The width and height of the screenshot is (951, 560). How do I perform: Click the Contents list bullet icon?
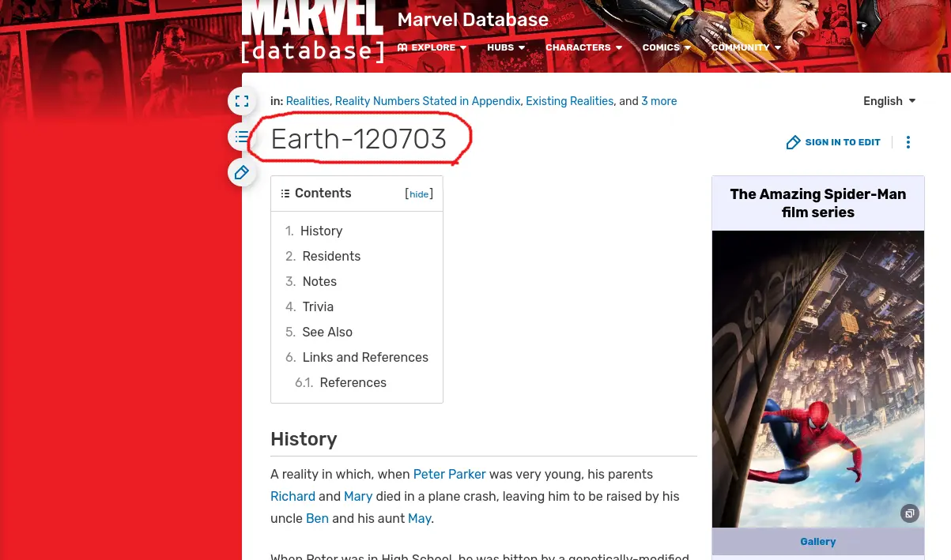coord(285,194)
